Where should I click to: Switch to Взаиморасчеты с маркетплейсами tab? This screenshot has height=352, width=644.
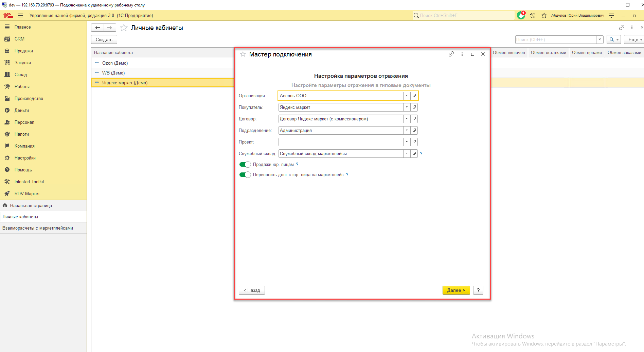coord(38,228)
